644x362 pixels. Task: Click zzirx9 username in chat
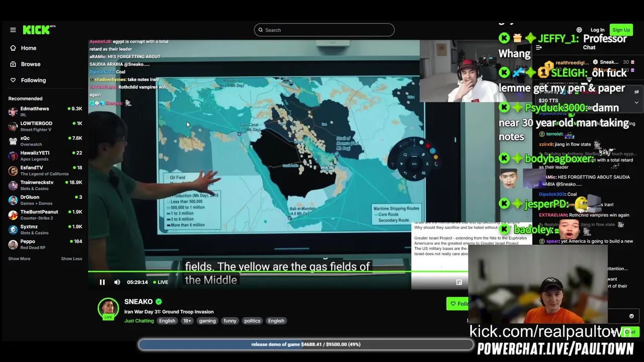point(546,144)
